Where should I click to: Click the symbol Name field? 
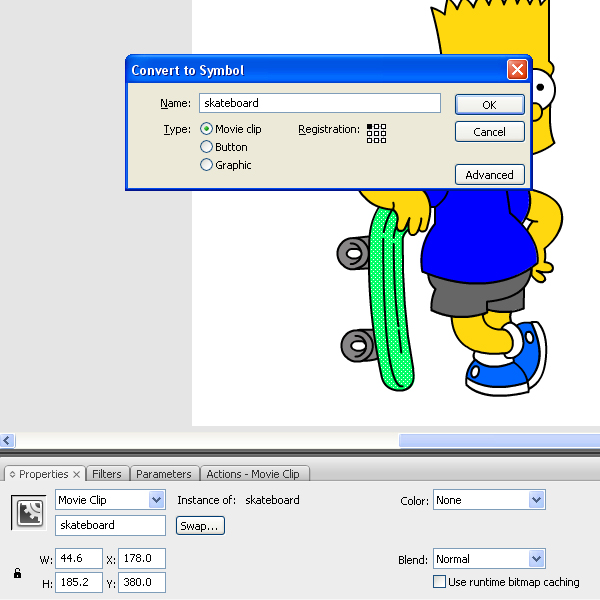point(320,103)
